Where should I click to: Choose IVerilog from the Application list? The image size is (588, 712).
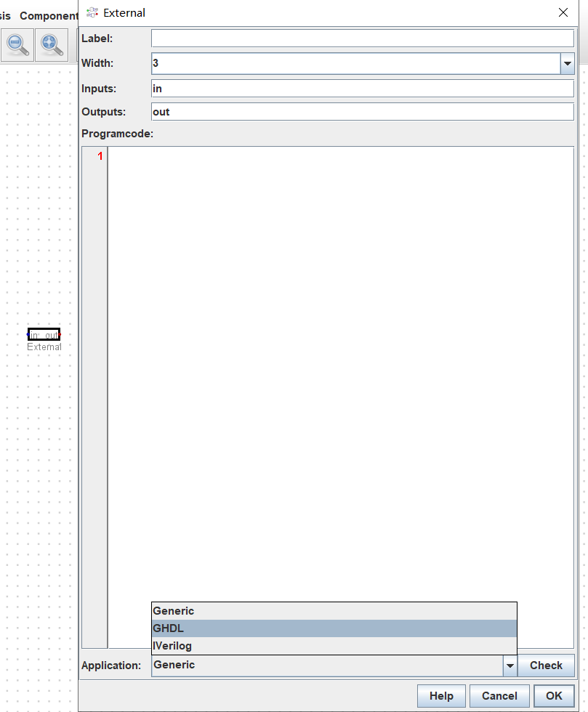334,646
